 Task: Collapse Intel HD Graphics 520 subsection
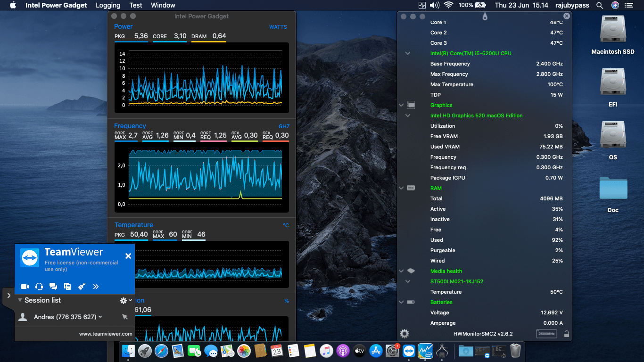click(x=408, y=115)
